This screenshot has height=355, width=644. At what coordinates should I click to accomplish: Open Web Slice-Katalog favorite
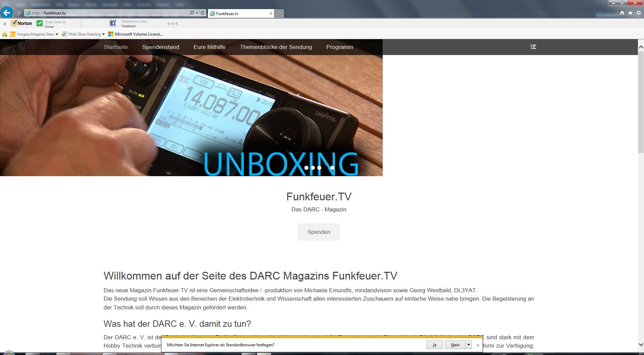pyautogui.click(x=81, y=34)
